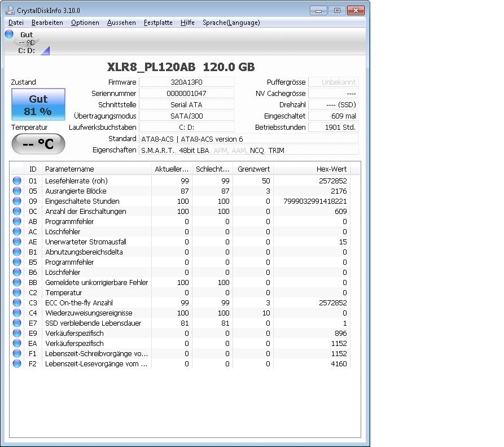The width and height of the screenshot is (504, 447).
Task: Click the Betriebsstunden field 1901 Std.
Action: click(334, 127)
